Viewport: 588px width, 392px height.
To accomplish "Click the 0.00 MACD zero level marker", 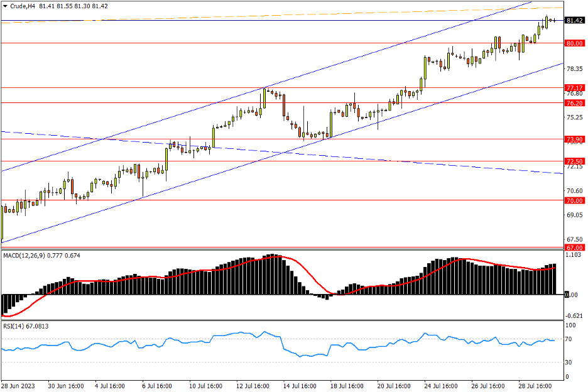I will tap(572, 295).
